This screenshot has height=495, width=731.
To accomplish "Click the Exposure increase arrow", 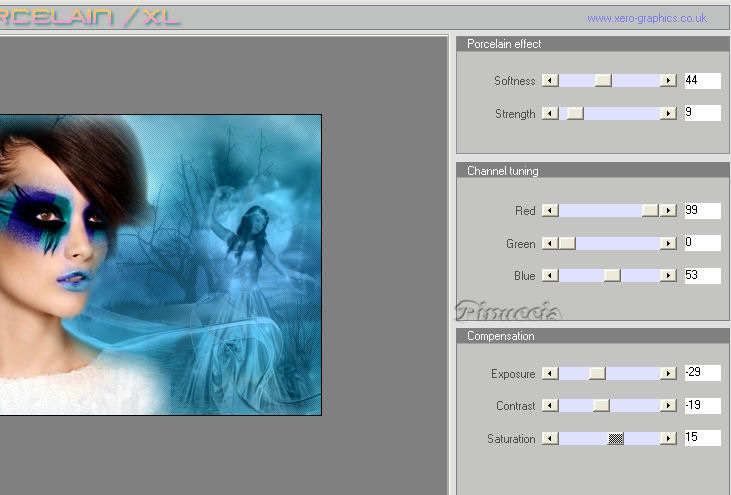I will pyautogui.click(x=669, y=373).
